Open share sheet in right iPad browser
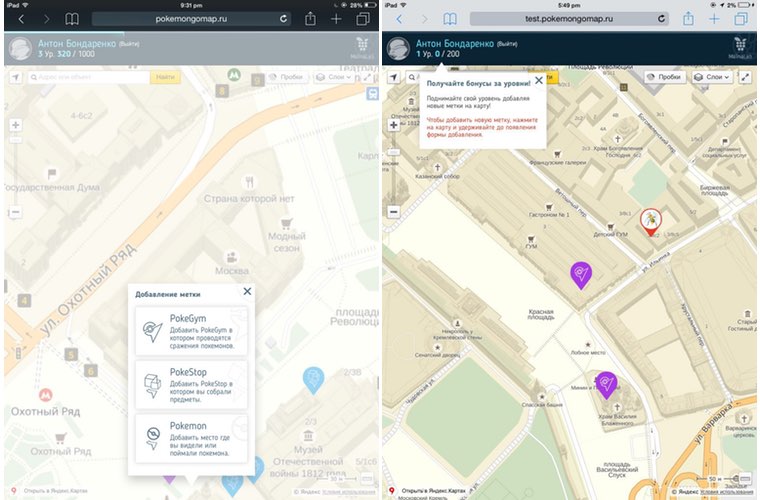The image size is (760, 500). 688,19
